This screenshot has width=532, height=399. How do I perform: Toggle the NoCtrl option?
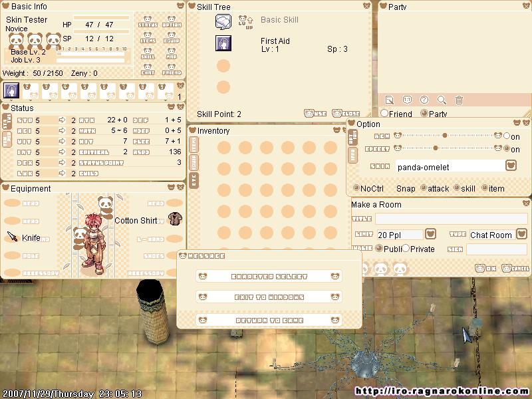click(x=356, y=188)
